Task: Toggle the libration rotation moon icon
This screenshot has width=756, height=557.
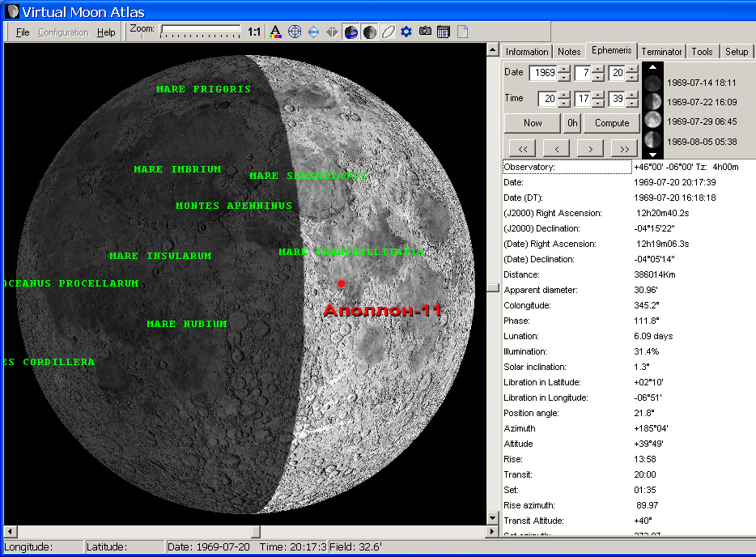Action: (x=351, y=32)
